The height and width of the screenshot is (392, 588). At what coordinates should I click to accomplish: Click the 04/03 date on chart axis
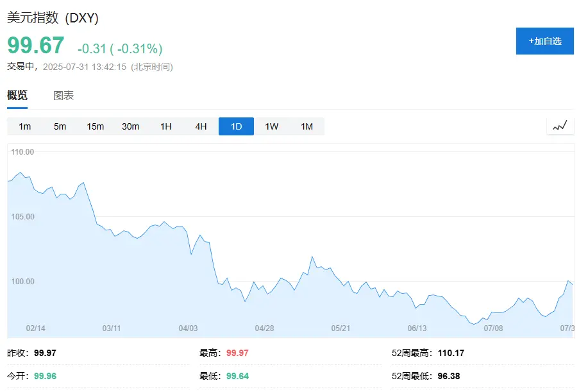click(x=188, y=328)
